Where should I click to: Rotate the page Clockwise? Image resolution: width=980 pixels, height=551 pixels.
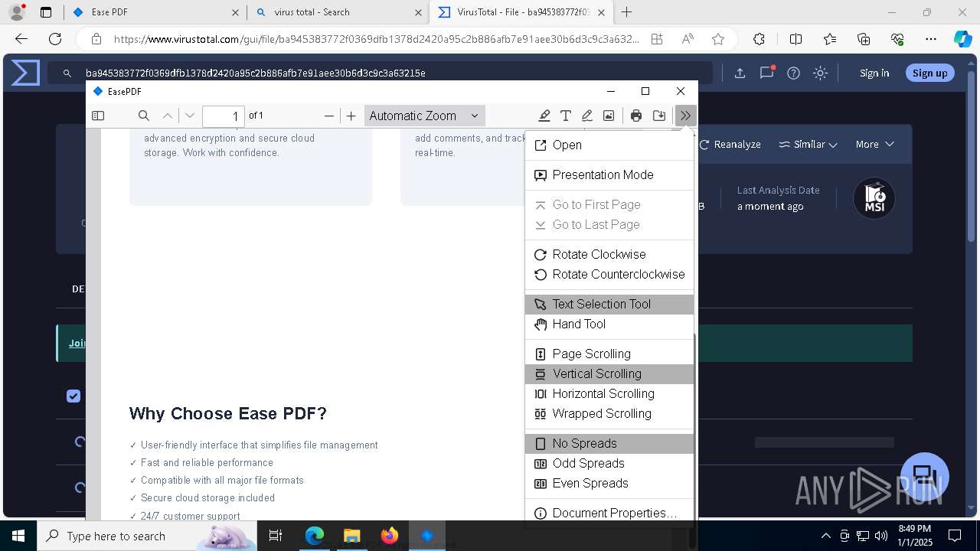click(609, 254)
